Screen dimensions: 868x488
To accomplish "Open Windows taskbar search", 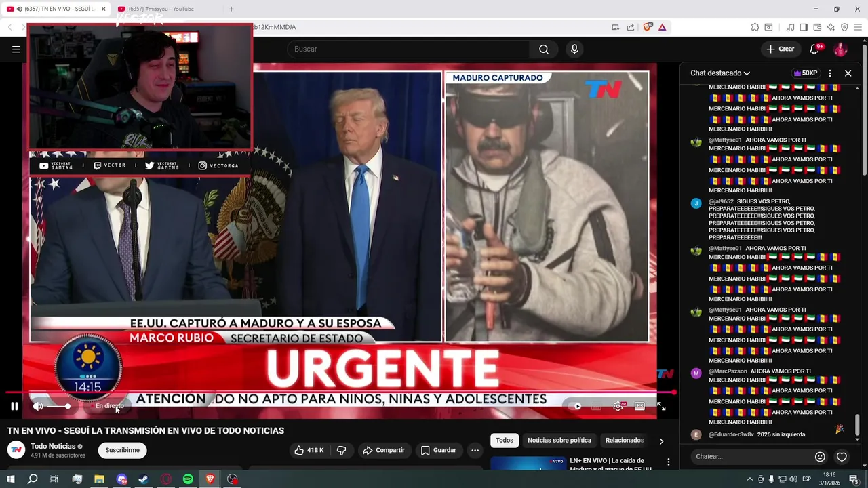I will (x=33, y=479).
